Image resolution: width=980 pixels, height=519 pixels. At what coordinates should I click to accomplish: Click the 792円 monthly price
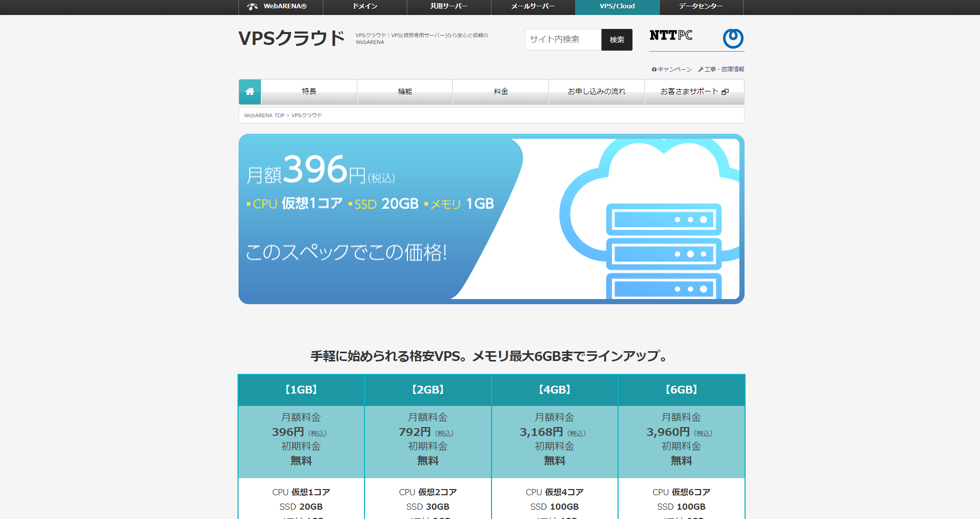coord(415,432)
